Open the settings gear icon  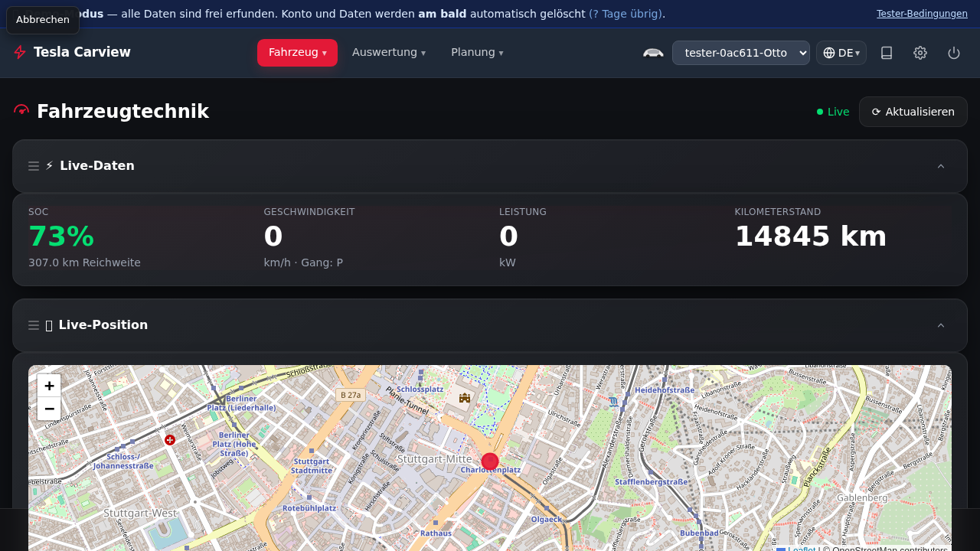coord(920,53)
